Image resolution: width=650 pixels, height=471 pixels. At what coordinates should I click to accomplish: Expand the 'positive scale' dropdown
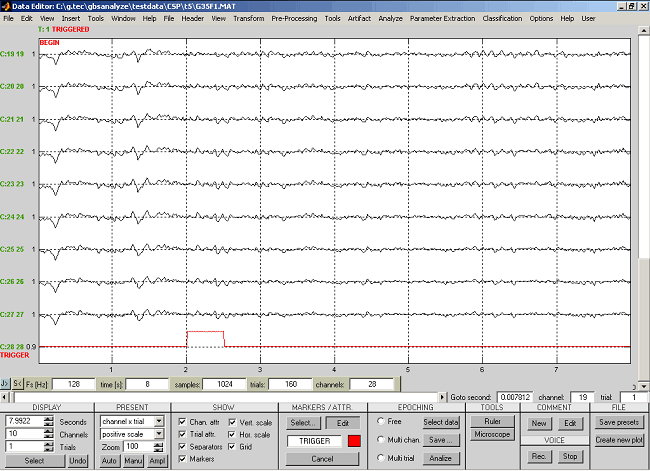point(158,434)
